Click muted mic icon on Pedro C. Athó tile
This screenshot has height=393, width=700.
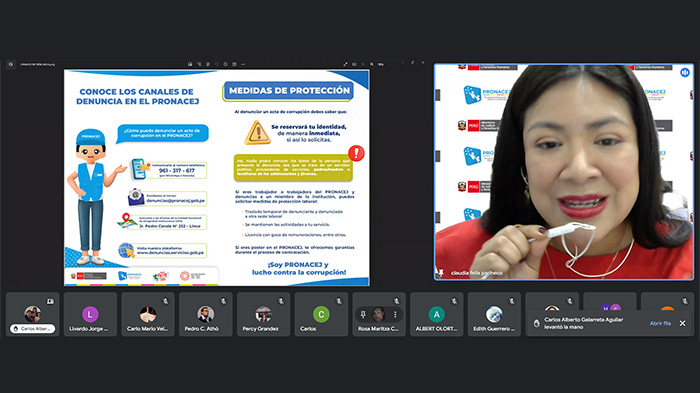coord(223,301)
